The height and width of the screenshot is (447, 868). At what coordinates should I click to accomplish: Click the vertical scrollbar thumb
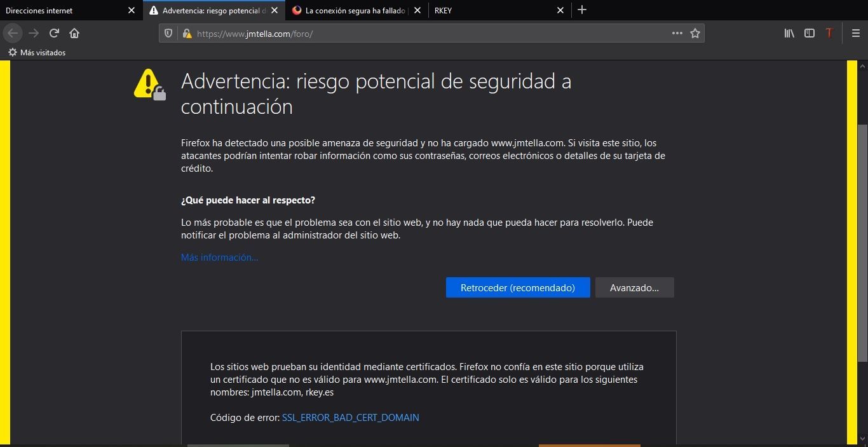(863, 243)
